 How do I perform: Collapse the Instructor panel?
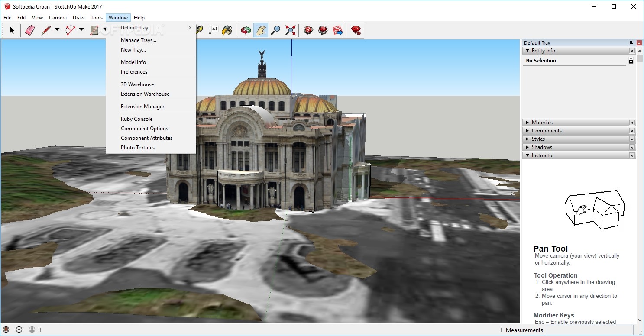pyautogui.click(x=527, y=155)
